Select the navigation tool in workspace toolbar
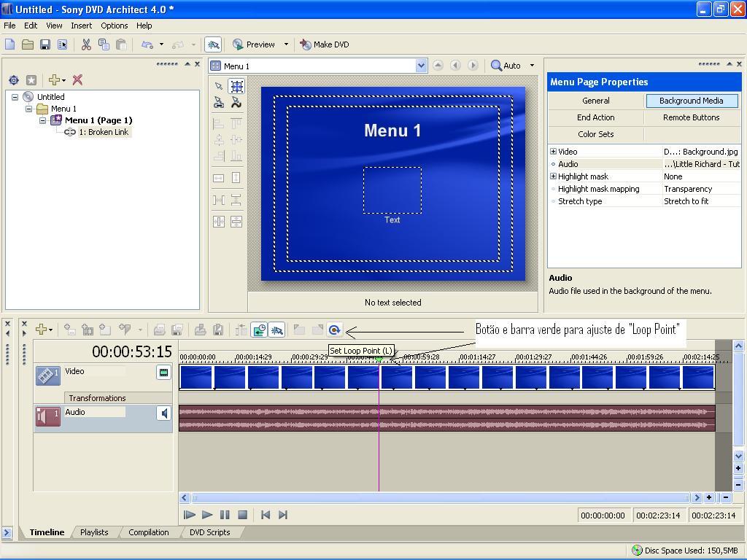Viewport: 747px width, 560px height. point(219,102)
